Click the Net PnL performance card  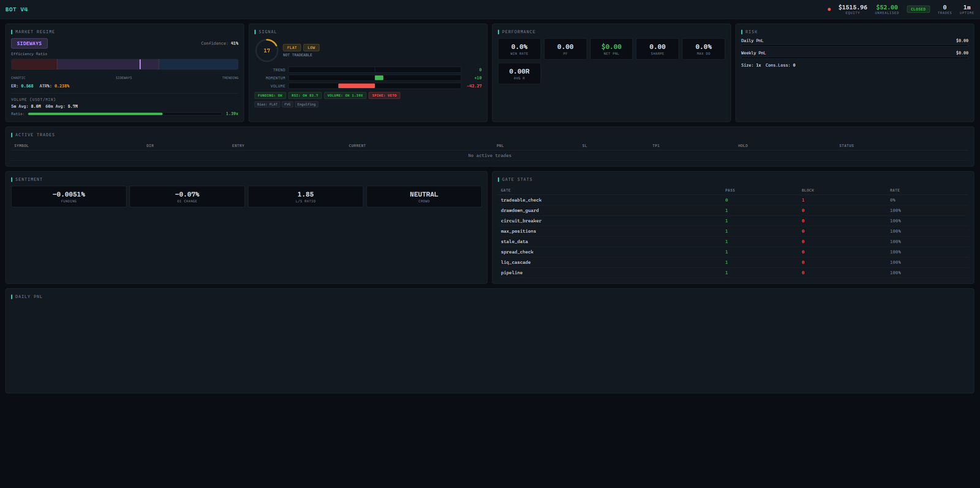(611, 49)
